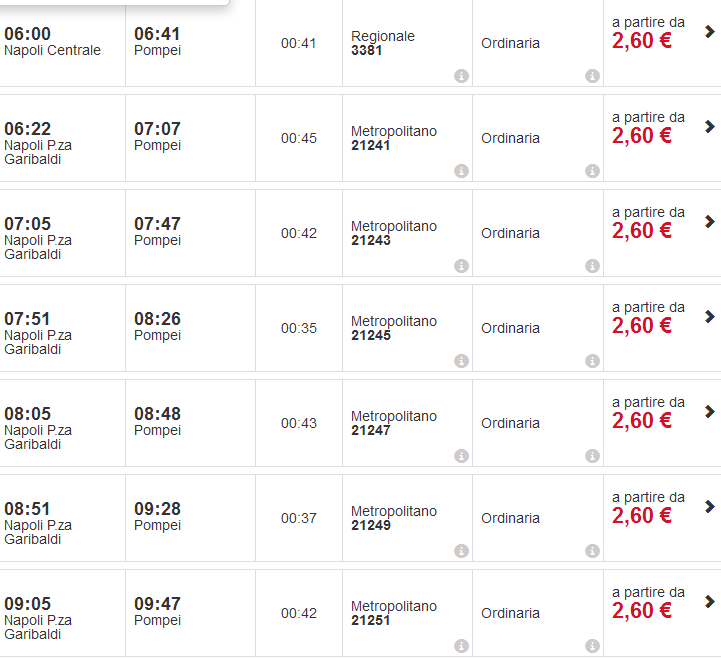Expand the 06:22 train fare chevron
721x658 pixels.
pos(710,127)
